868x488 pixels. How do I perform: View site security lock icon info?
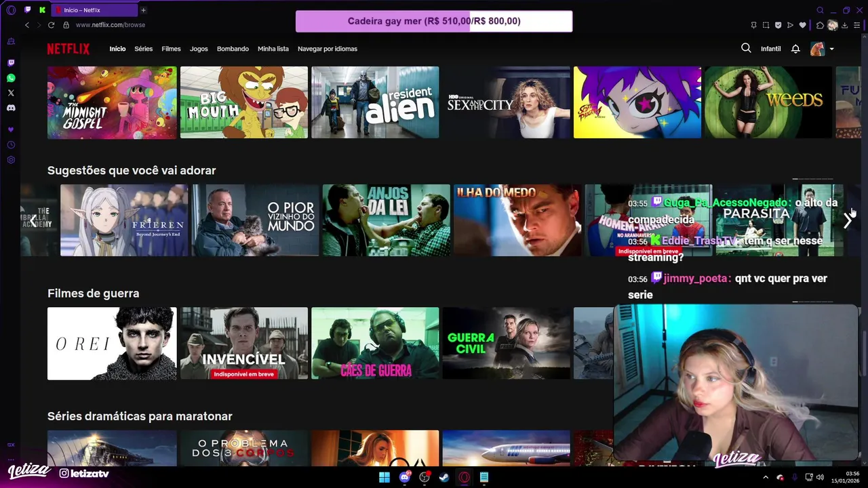click(66, 25)
